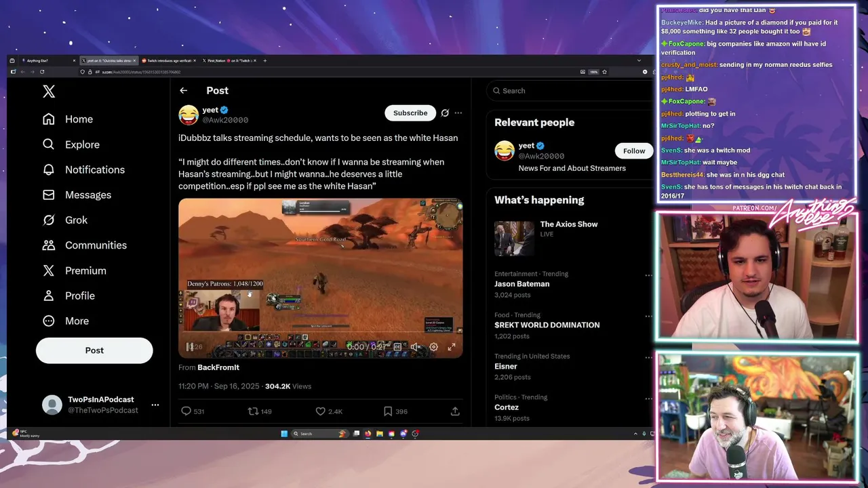
Task: Open the $REKT WORLD DOMINATION trend
Action: (547, 325)
